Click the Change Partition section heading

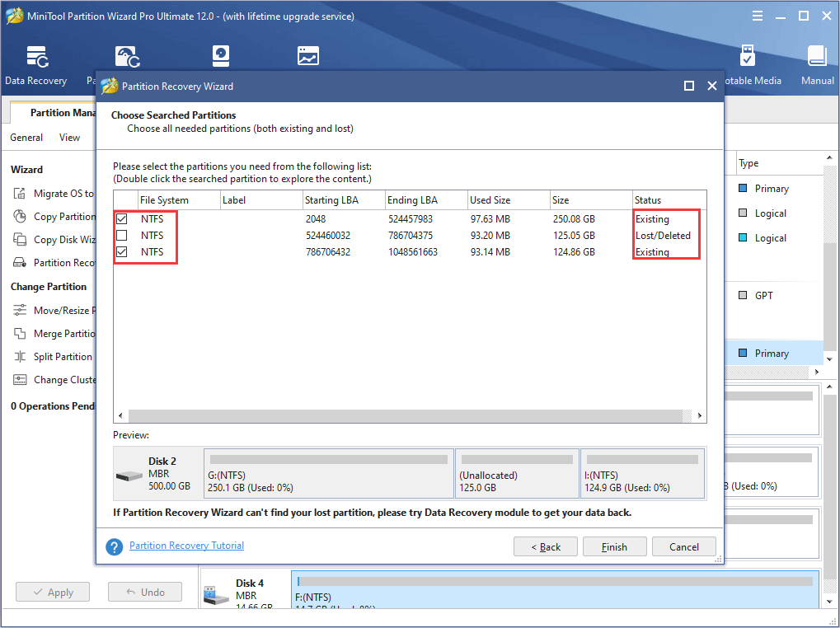point(48,287)
